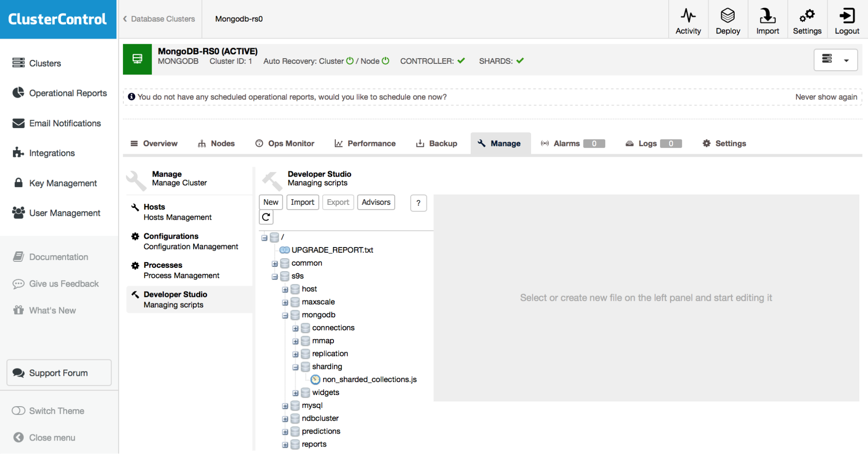Collapse the mongodb folder

285,316
